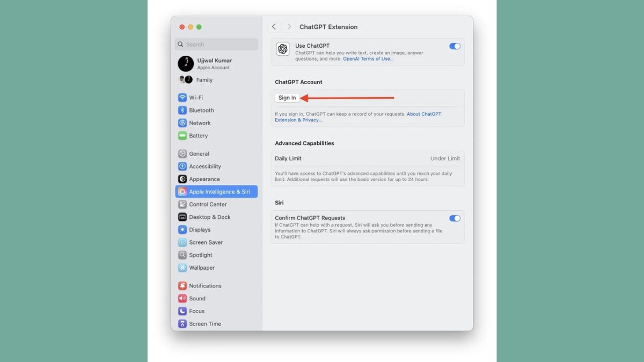Click the Accessibility sidebar icon

point(182,166)
